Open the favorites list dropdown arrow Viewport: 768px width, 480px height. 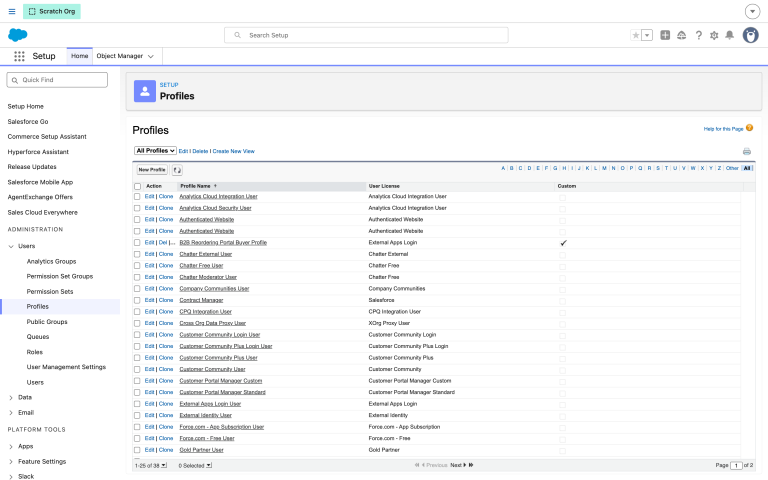coord(647,35)
